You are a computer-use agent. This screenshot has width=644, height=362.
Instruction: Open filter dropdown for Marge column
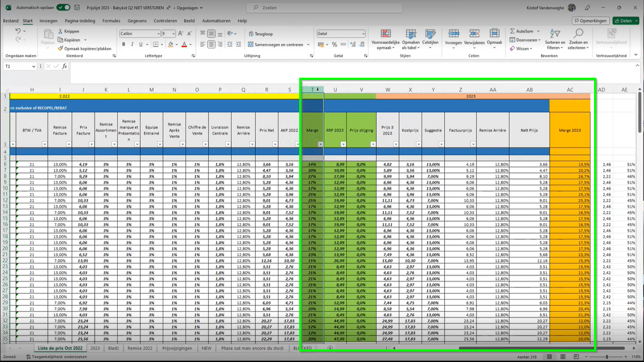click(x=320, y=144)
